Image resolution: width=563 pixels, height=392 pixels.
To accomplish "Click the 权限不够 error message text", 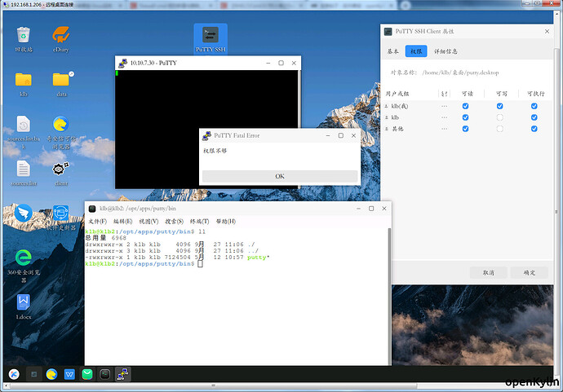I will pos(215,151).
